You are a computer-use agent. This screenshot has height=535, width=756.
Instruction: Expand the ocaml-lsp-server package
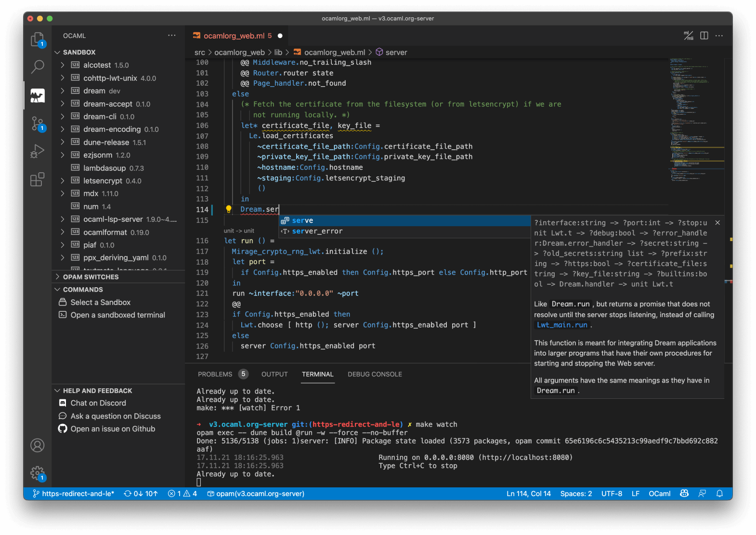pos(63,219)
